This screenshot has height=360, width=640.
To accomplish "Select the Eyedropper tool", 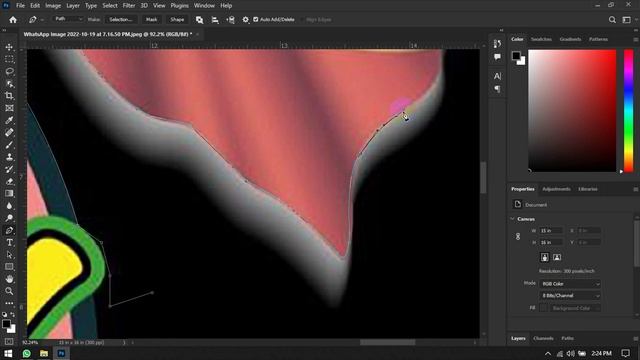I will (x=9, y=120).
